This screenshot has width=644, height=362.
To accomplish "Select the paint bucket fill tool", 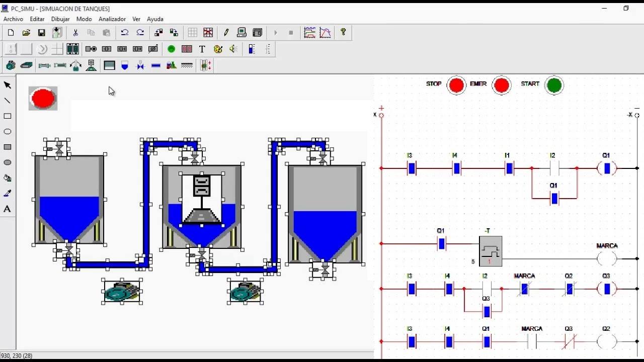I will (8, 178).
